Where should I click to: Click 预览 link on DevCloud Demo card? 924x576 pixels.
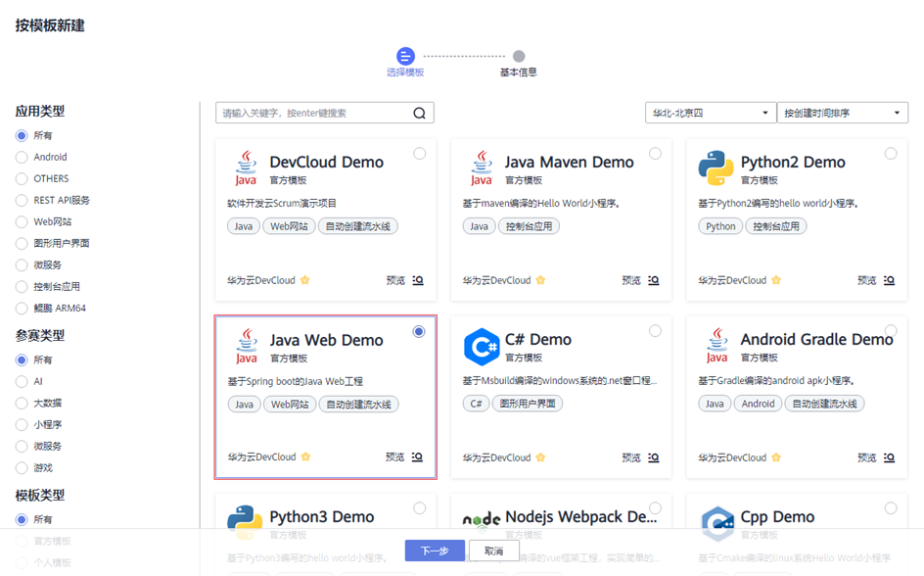[395, 280]
